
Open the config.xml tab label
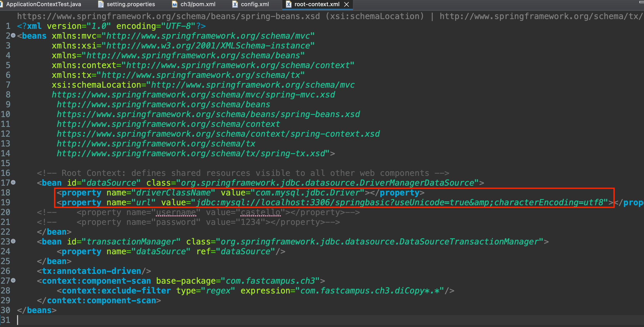tap(255, 4)
